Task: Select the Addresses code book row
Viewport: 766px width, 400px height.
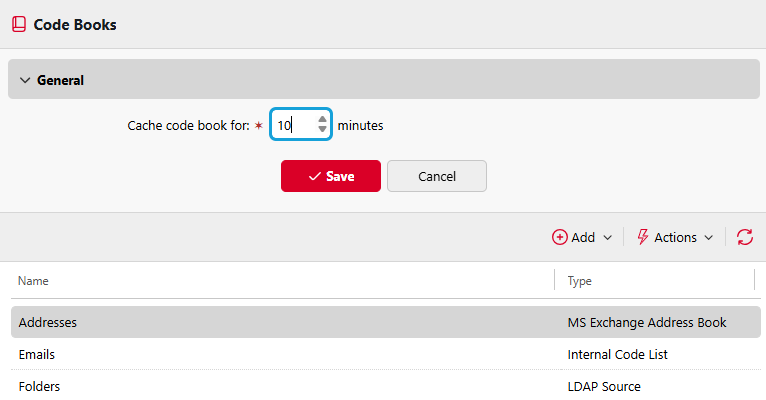Action: [385, 322]
